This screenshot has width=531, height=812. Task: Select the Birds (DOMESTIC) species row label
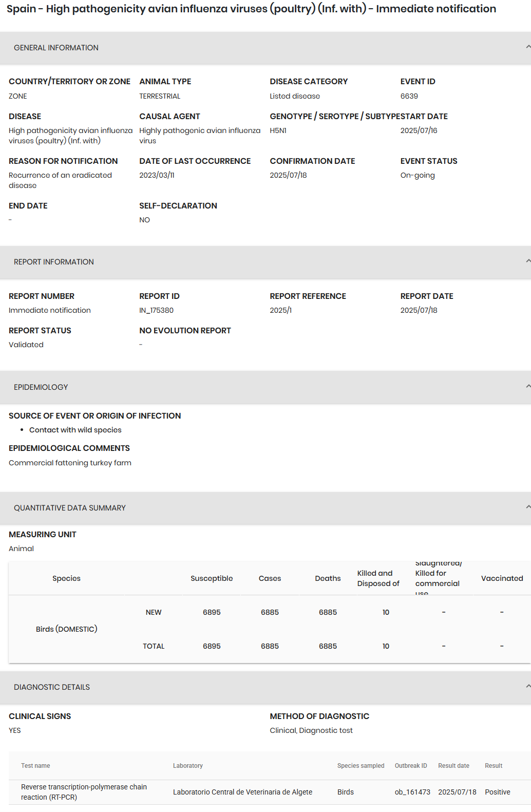click(x=66, y=629)
